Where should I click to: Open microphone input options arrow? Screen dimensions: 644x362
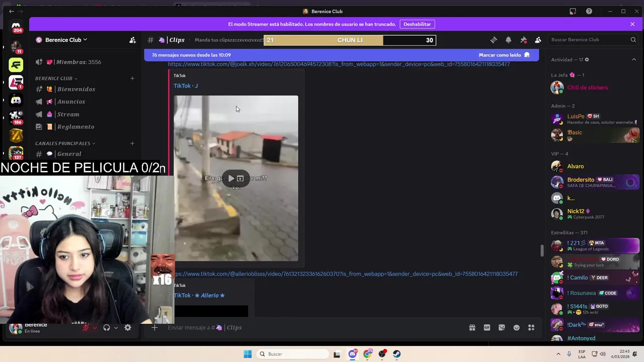(x=95, y=328)
